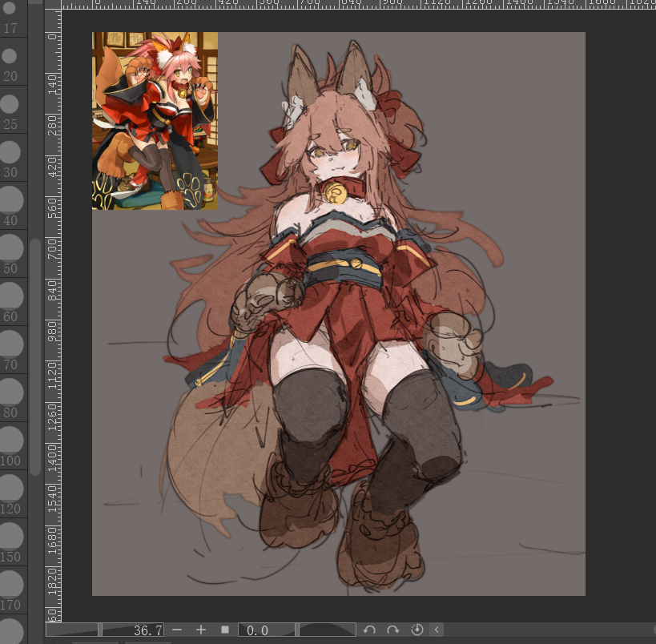The width and height of the screenshot is (656, 644).
Task: Choose the size 40 brush preset
Action: point(14,206)
